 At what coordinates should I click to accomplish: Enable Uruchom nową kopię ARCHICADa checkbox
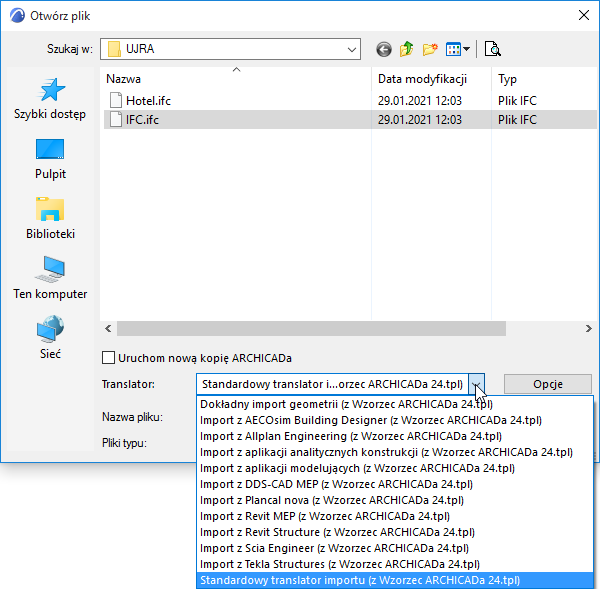click(x=109, y=358)
